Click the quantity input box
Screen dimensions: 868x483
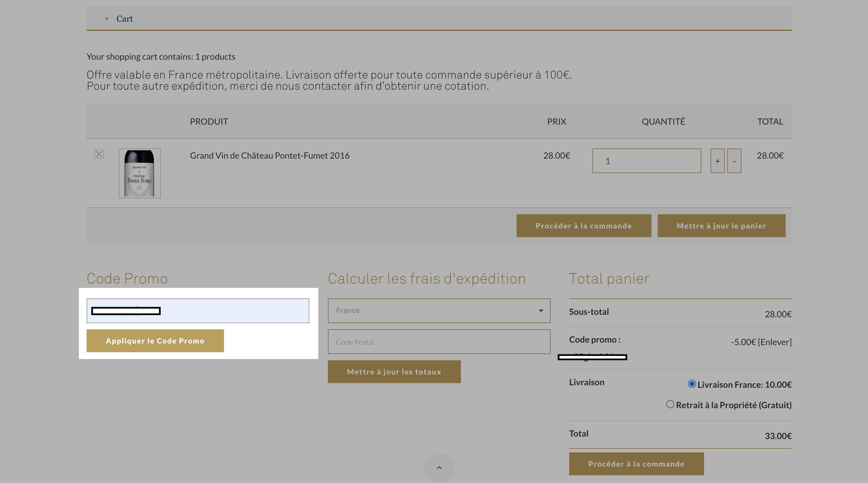pyautogui.click(x=647, y=161)
